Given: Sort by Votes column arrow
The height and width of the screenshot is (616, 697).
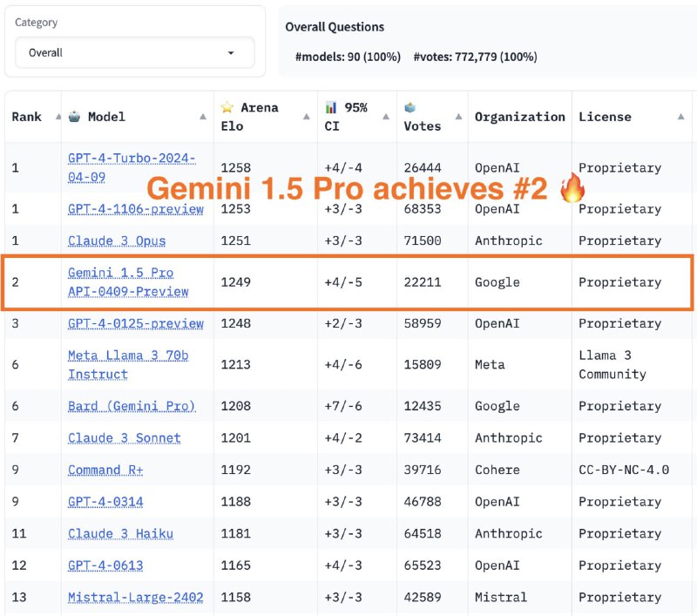Looking at the screenshot, I should (459, 117).
